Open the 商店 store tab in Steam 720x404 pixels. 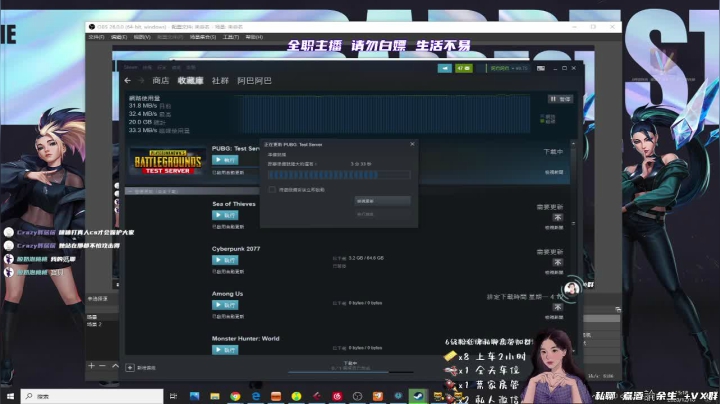coord(161,80)
